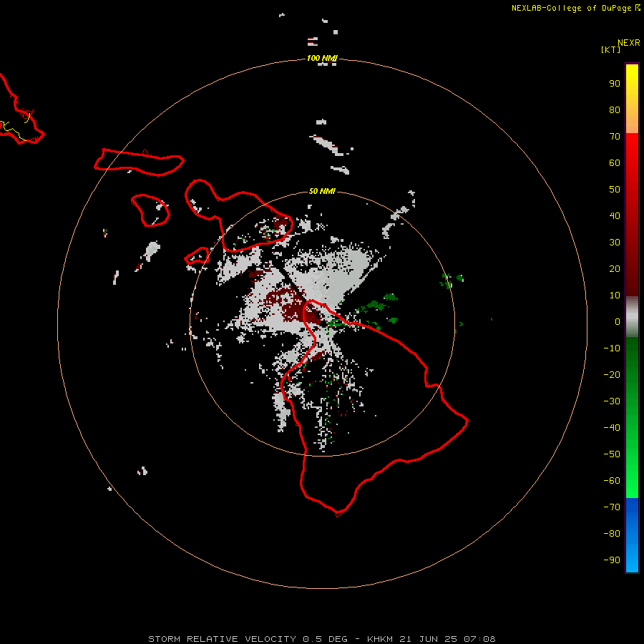Click the 20 tick label on the velocity scale
The height and width of the screenshot is (644, 644).
tap(615, 269)
